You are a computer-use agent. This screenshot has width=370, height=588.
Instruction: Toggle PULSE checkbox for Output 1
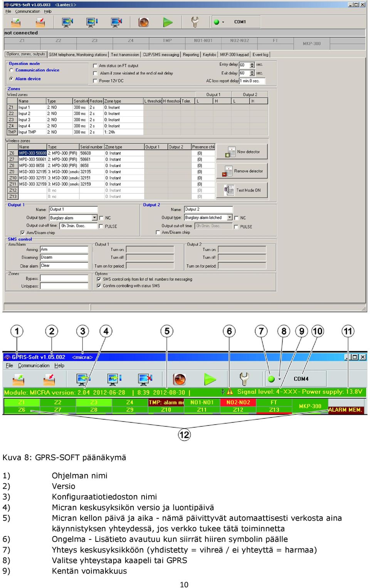pos(101,226)
